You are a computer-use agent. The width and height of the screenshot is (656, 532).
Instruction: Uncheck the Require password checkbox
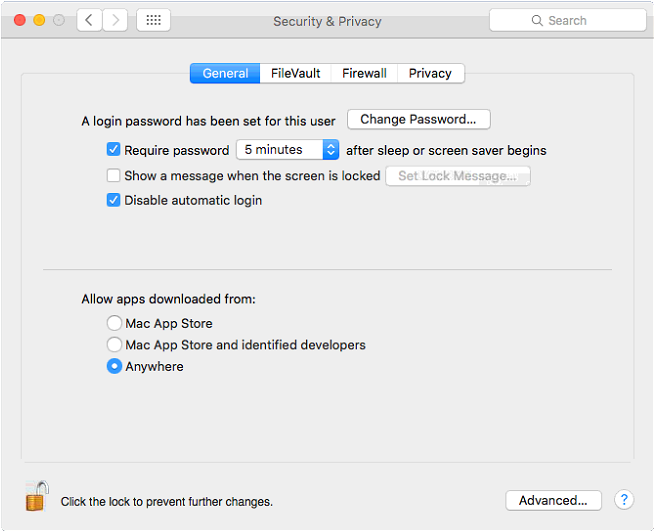tap(113, 149)
